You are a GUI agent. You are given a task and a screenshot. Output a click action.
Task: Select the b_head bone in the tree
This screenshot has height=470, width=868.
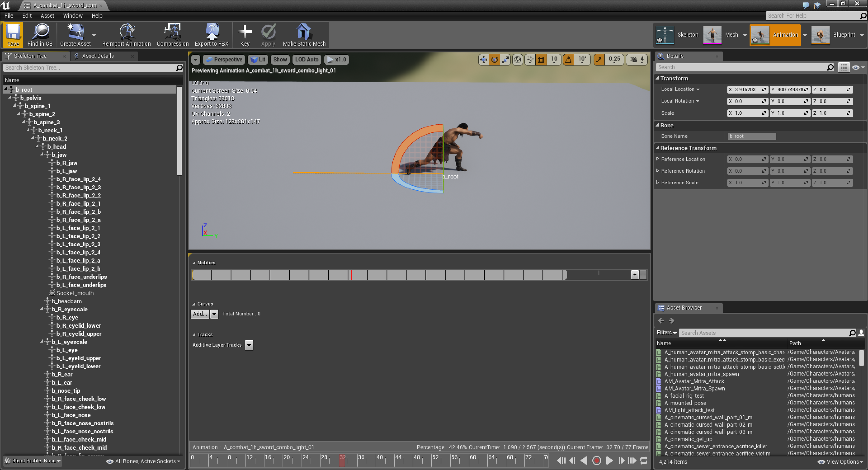point(57,147)
